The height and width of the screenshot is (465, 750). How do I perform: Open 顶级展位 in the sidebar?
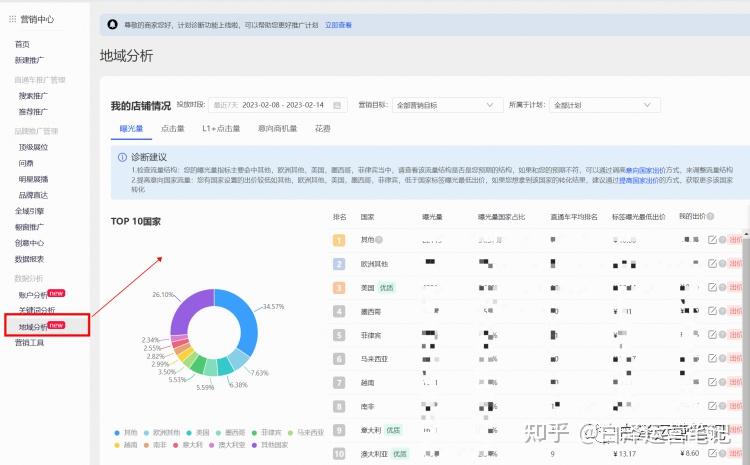click(33, 147)
